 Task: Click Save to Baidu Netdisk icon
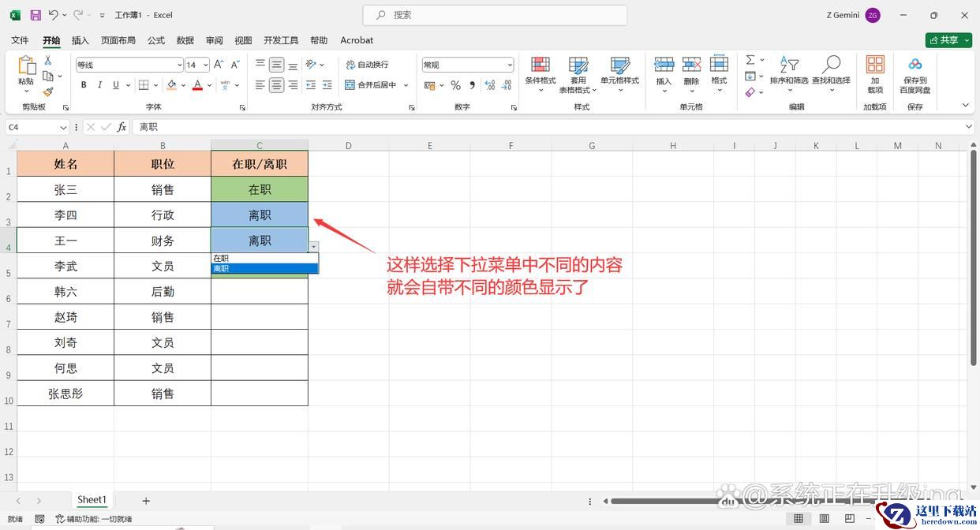pos(915,71)
